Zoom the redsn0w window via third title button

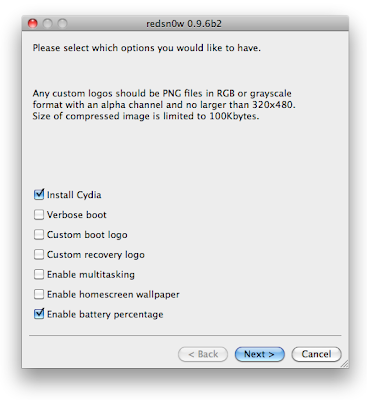click(x=62, y=23)
